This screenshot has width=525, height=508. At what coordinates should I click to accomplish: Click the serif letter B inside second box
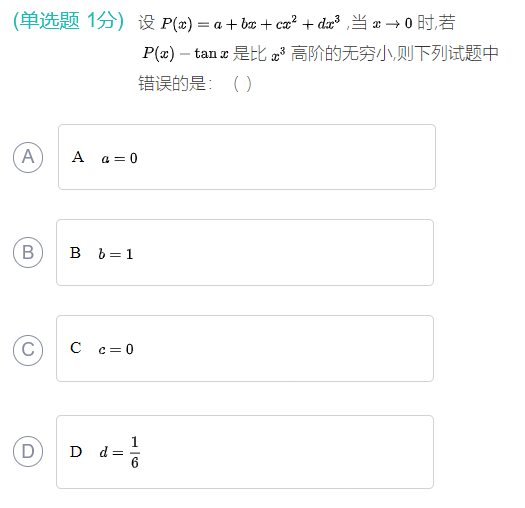pyautogui.click(x=75, y=253)
